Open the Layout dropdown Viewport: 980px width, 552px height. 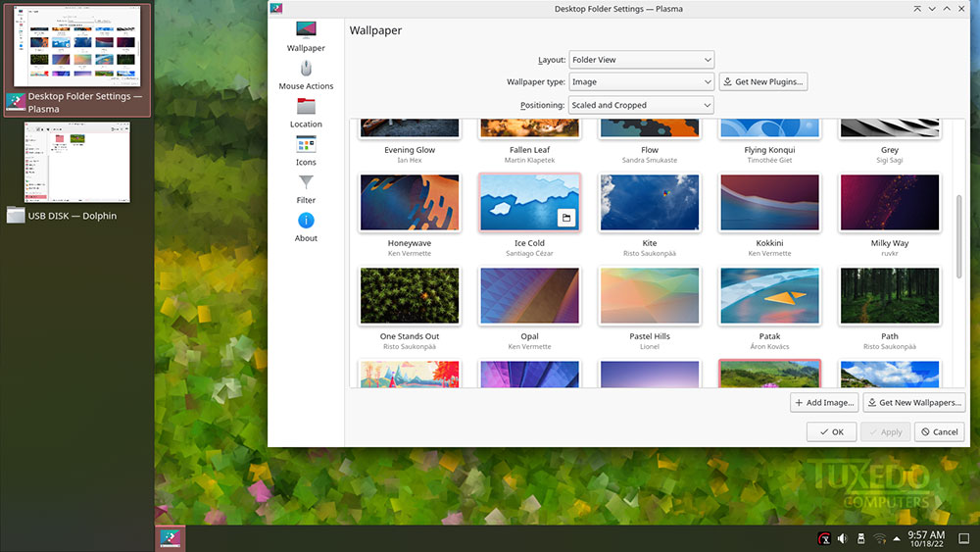[x=641, y=60]
